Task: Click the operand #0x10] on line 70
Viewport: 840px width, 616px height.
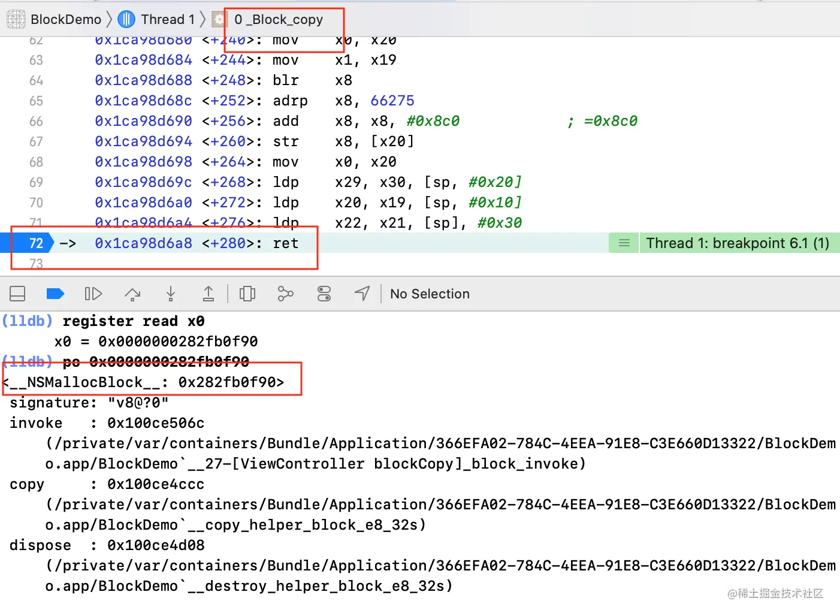Action: tap(495, 203)
